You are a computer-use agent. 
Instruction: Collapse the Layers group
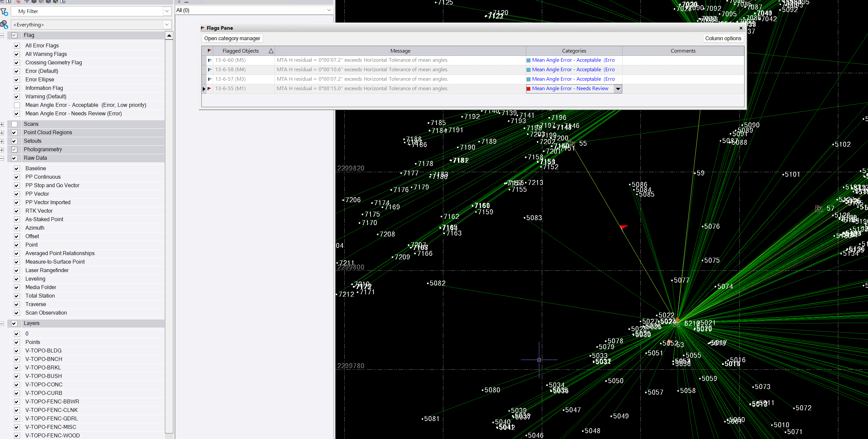pyautogui.click(x=2, y=323)
